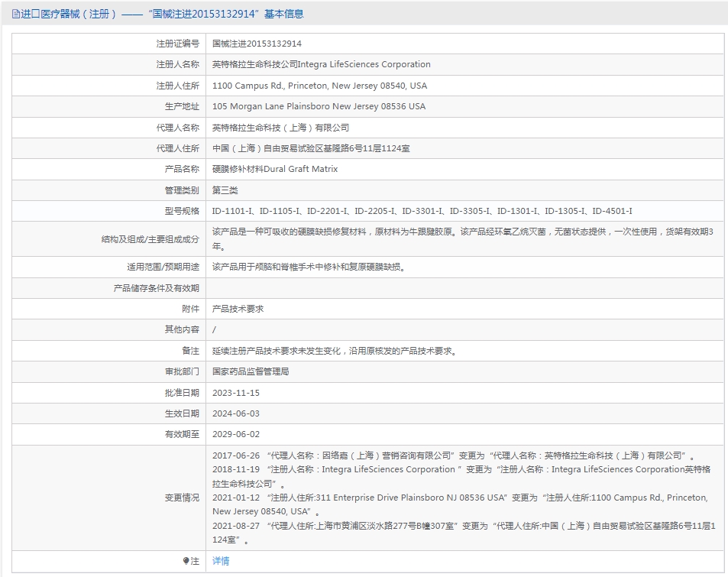Image resolution: width=728 pixels, height=577 pixels.
Task: Click the bullet icon beside 注 label
Action: [x=186, y=561]
